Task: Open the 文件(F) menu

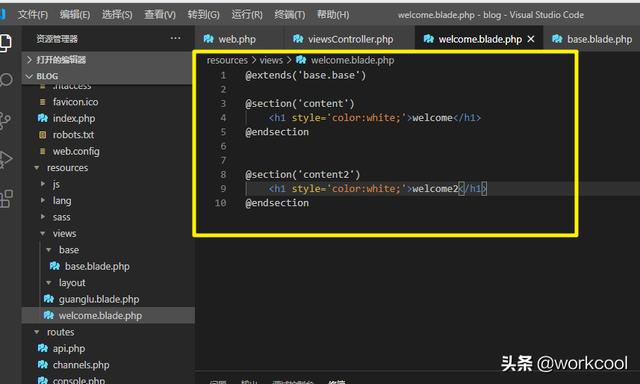Action: pyautogui.click(x=33, y=15)
